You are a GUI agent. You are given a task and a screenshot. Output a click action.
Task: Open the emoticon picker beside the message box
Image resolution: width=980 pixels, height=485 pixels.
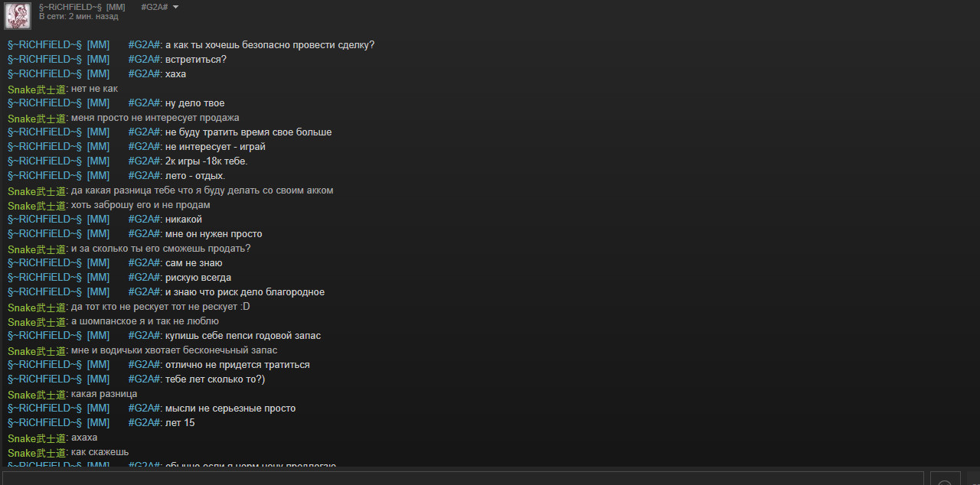coord(945,480)
